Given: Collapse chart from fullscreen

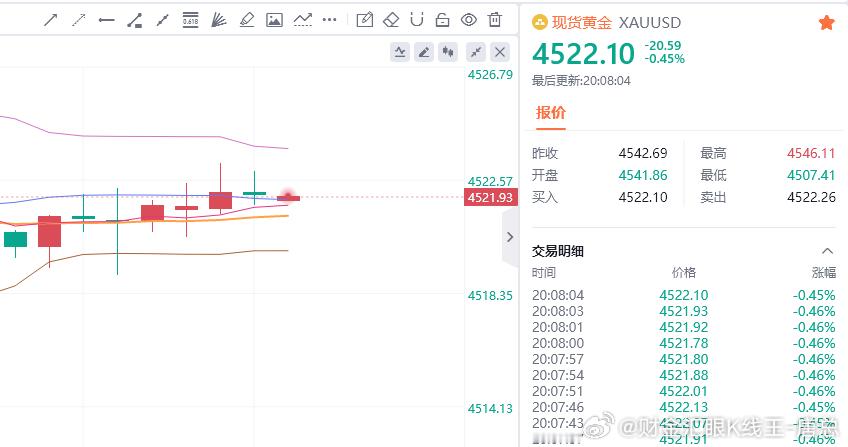Looking at the screenshot, I should (476, 52).
